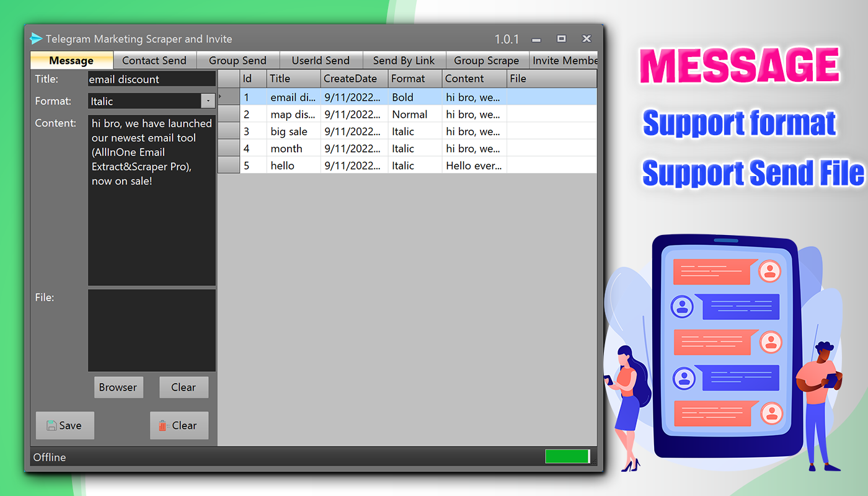The width and height of the screenshot is (868, 496).
Task: Click the Clear button with trash icon
Action: (179, 425)
